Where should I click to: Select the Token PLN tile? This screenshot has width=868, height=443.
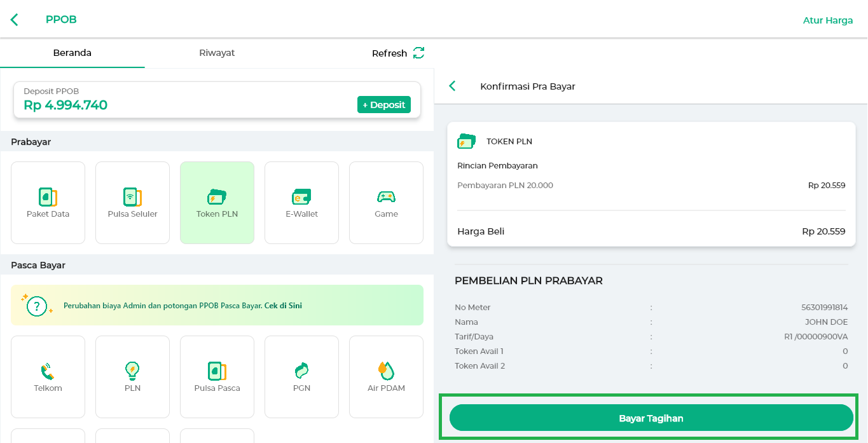(x=217, y=203)
